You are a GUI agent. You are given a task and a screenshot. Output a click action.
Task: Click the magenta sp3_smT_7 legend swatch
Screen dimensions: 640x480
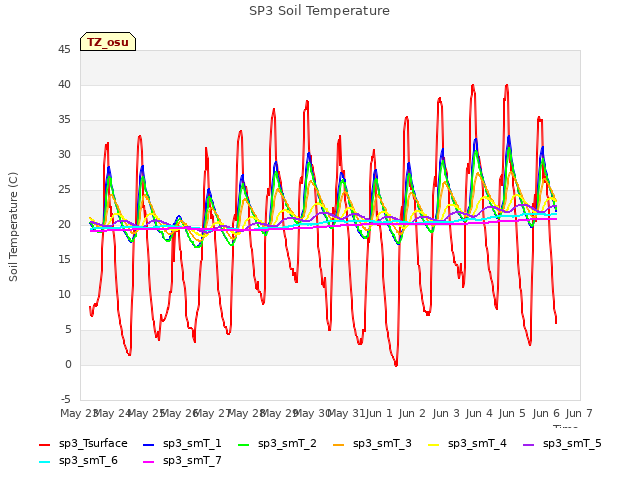[149, 462]
